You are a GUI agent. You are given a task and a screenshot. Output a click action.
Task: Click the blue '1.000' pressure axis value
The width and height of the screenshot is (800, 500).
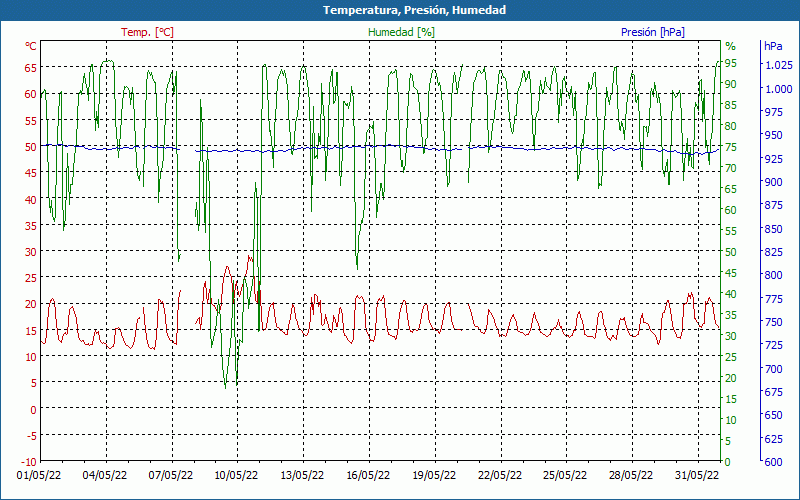click(779, 89)
